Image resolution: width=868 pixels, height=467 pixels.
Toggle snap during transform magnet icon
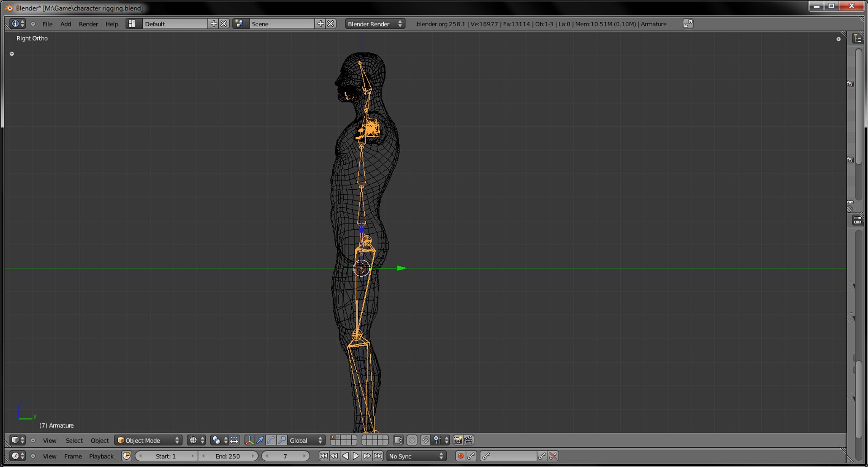425,440
